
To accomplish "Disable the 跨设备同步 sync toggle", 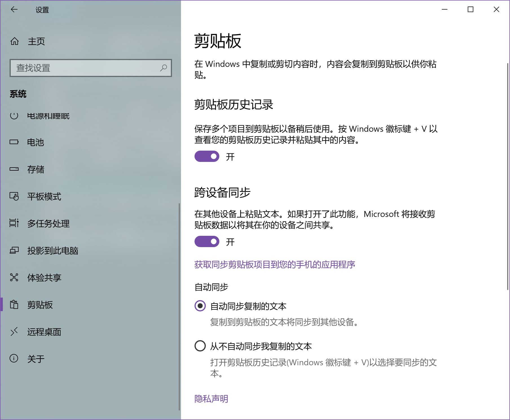I will click(x=207, y=241).
